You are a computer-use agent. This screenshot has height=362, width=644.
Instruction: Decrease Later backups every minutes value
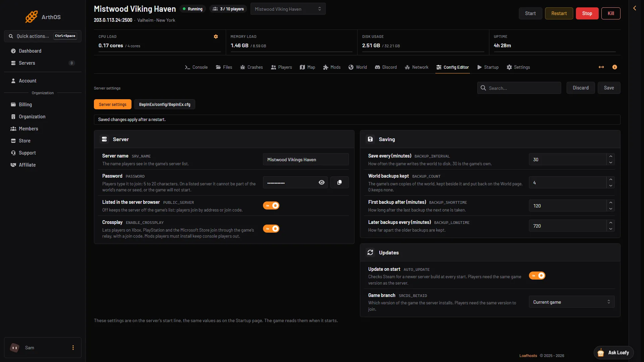point(611,229)
